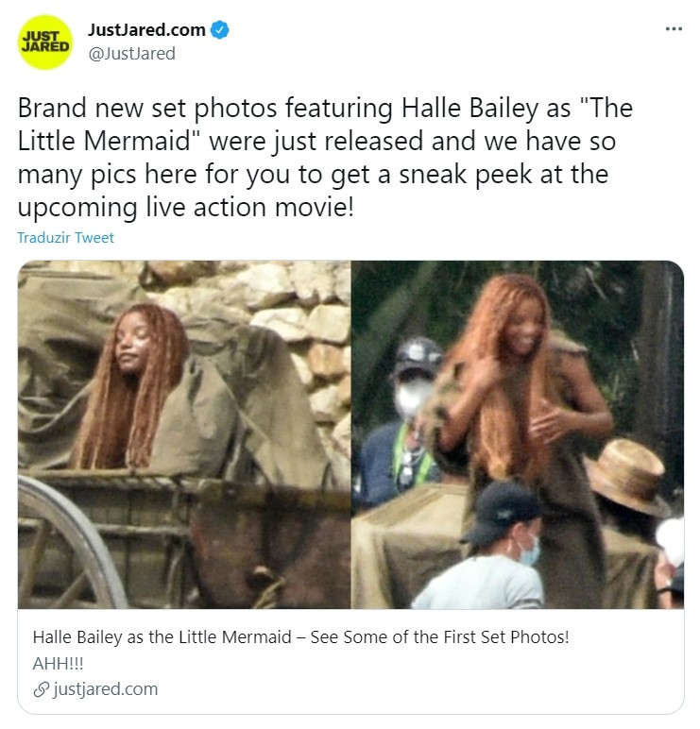Open the JustJared.com display name

146,30
